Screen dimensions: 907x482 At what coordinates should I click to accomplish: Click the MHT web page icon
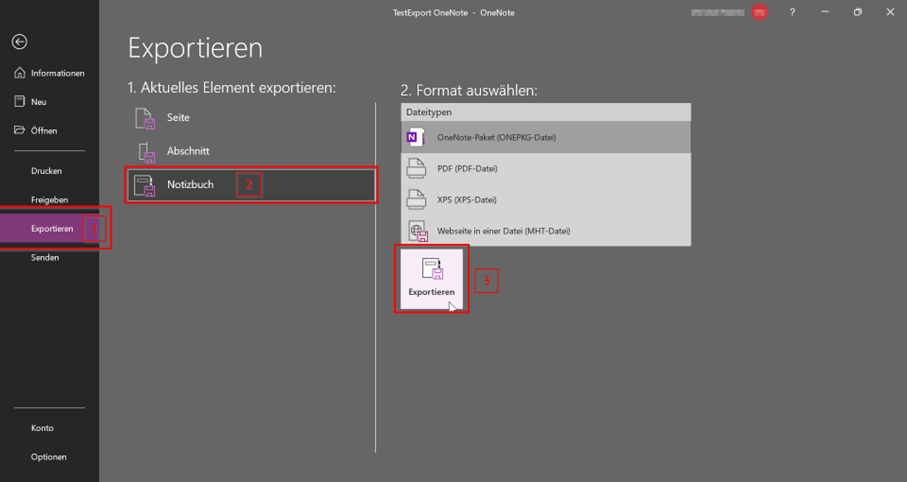tap(418, 231)
